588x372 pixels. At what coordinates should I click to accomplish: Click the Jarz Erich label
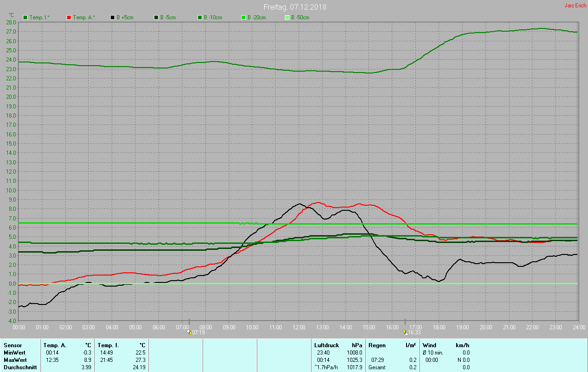[575, 6]
